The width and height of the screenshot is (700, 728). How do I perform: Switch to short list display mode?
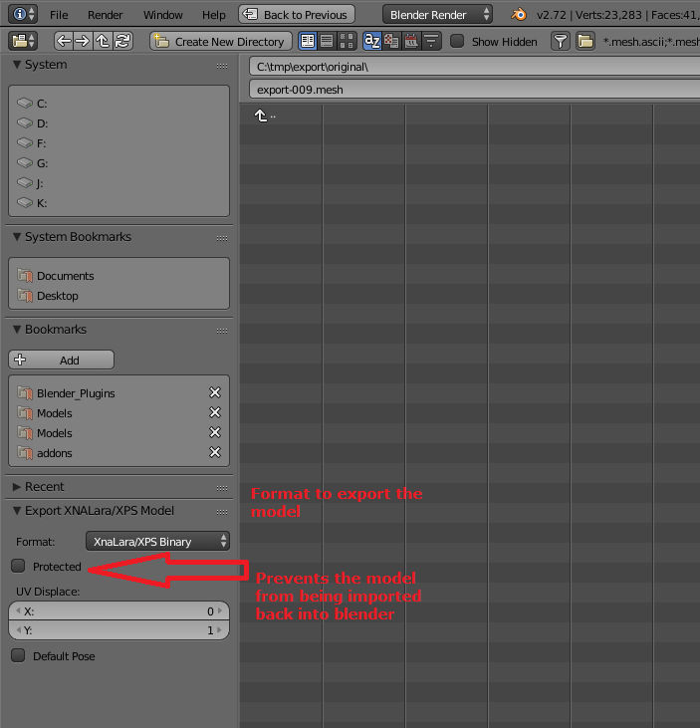pyautogui.click(x=308, y=41)
